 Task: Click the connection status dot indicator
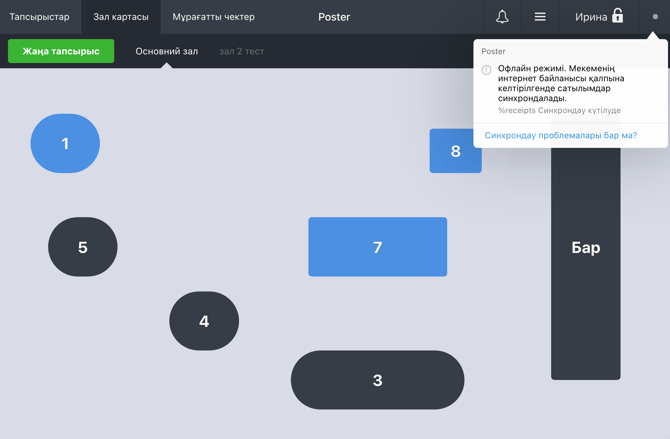(x=655, y=17)
